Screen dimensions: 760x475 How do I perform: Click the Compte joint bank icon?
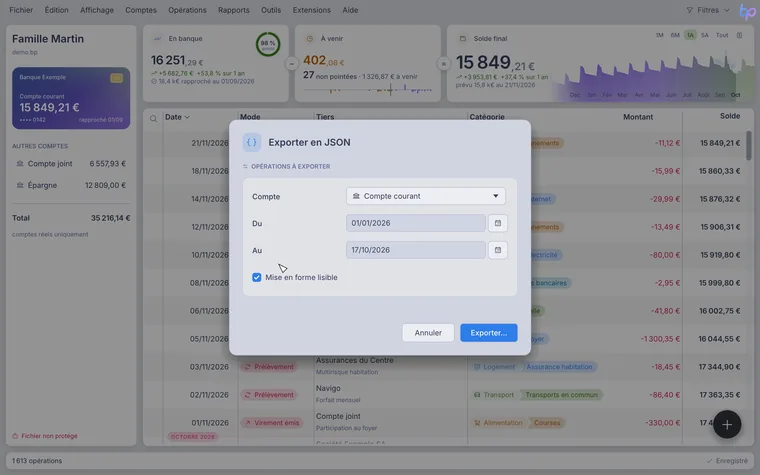pos(20,164)
